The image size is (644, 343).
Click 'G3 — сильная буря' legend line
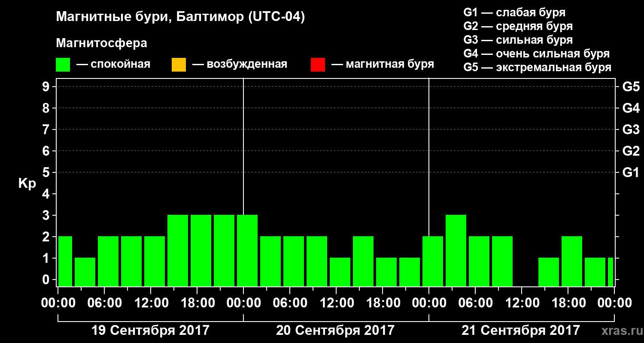pyautogui.click(x=518, y=39)
